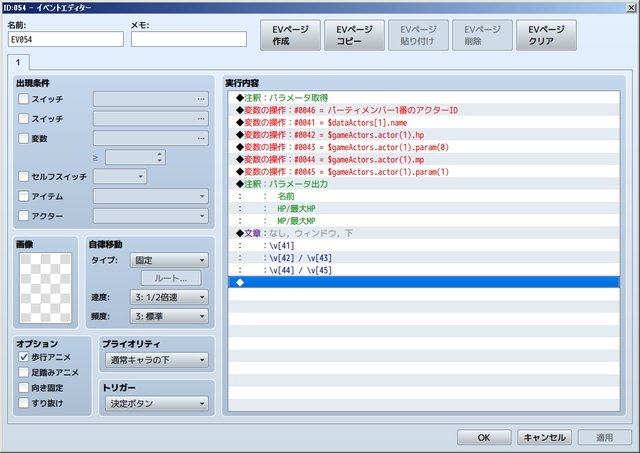This screenshot has height=453, width=640.
Task: Select the #0043 actor(1).param(0) line
Action: coord(424,147)
